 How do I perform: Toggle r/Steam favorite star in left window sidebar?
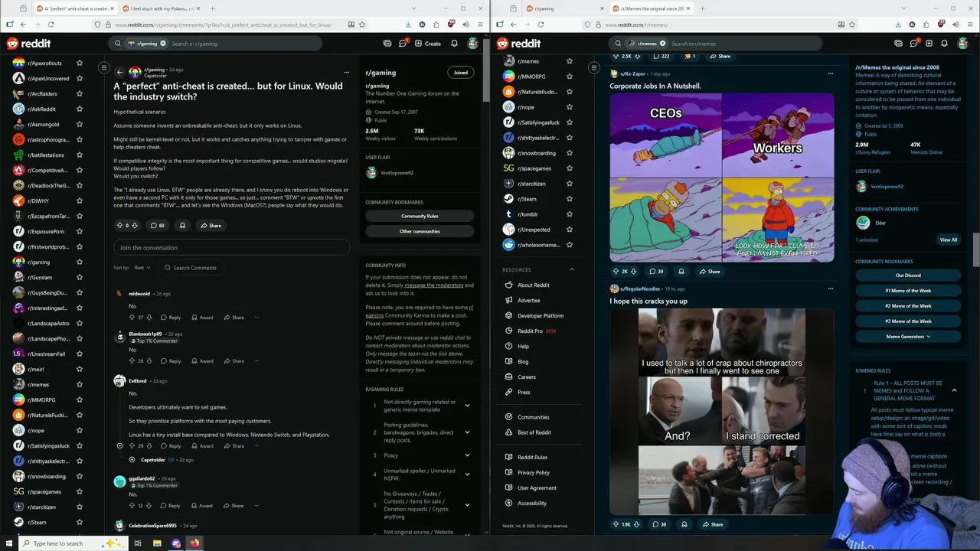(80, 522)
